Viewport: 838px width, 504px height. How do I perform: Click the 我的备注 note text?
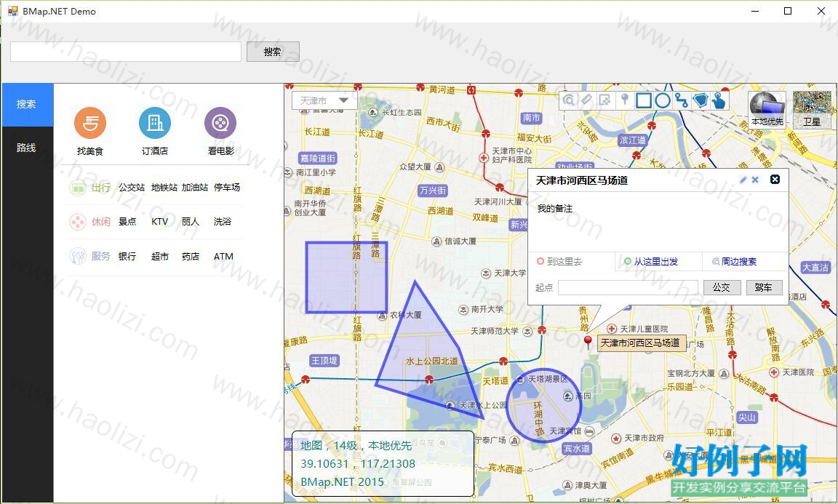pos(555,209)
